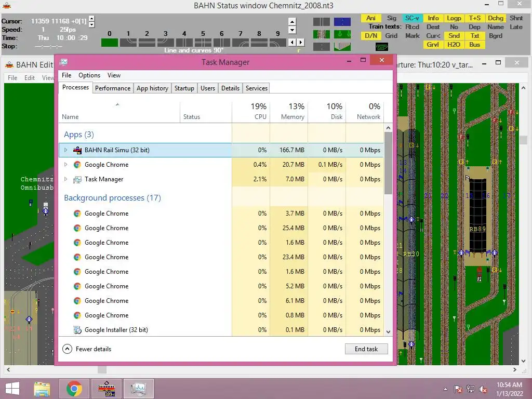Select track element 9 curve piece

point(277,43)
